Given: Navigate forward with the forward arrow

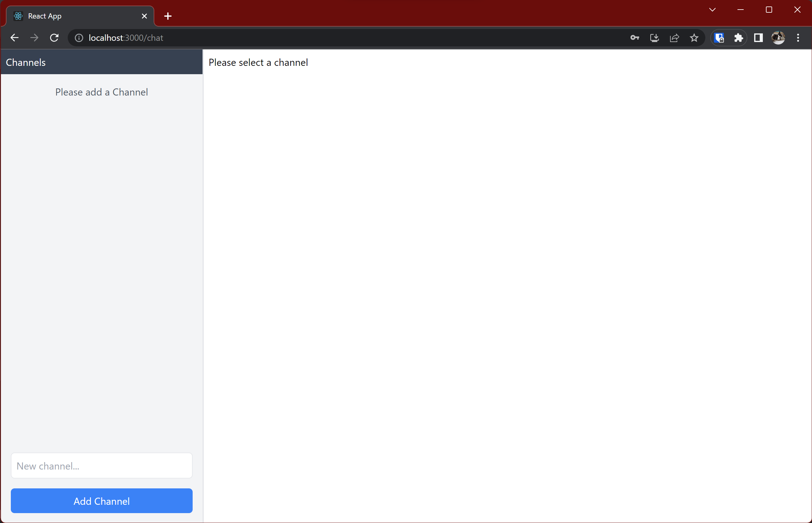Looking at the screenshot, I should (34, 38).
